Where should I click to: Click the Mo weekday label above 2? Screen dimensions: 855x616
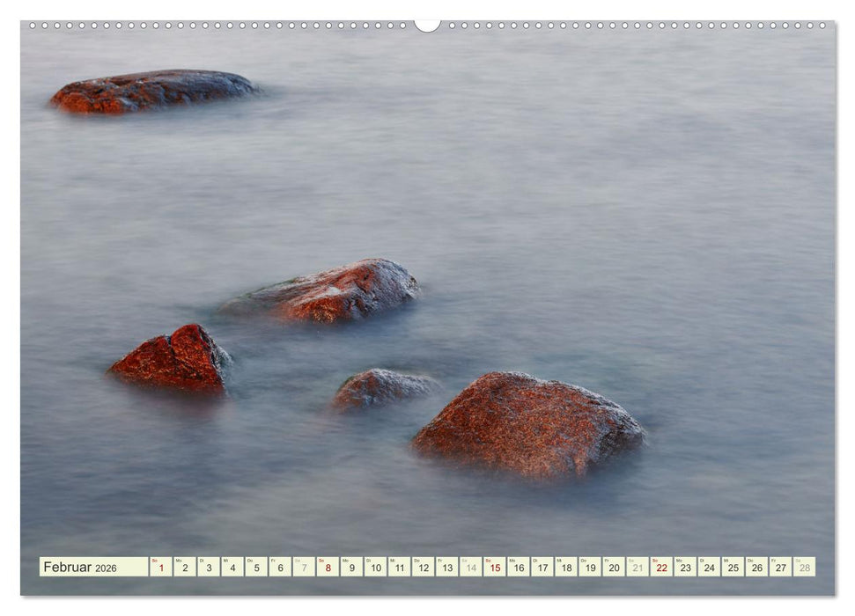click(179, 560)
